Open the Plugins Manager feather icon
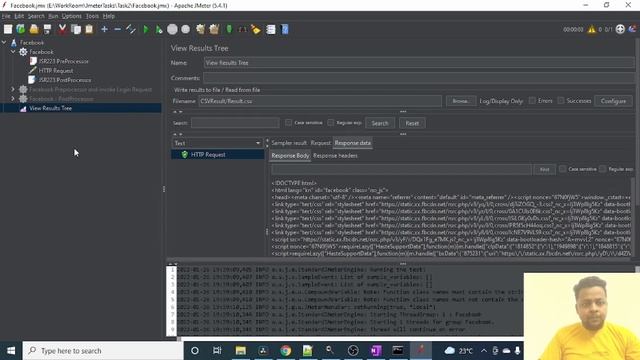The width and height of the screenshot is (640, 360). pos(633,29)
